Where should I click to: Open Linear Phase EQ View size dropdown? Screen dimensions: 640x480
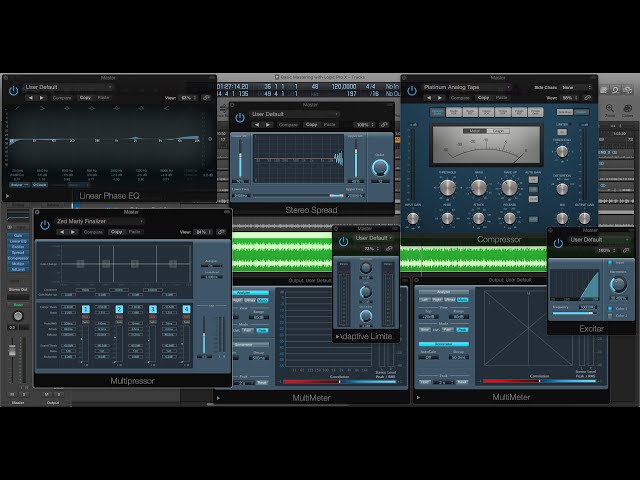(189, 98)
